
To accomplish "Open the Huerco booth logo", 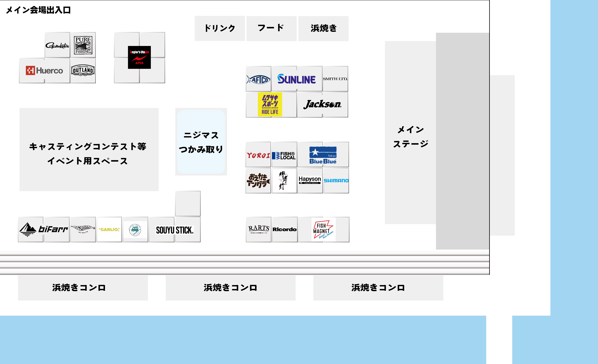I will point(44,71).
